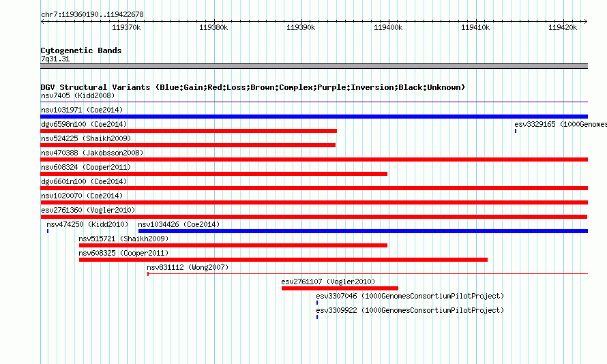Click the red bar under nsv524225
Image resolution: width=607 pixels, height=364 pixels.
(x=188, y=145)
